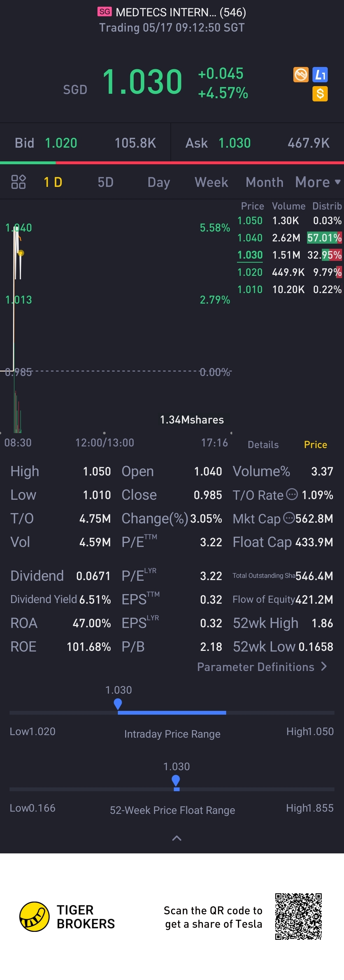Image resolution: width=344 pixels, height=980 pixels.
Task: Tap the Bid price 1.020
Action: [61, 143]
